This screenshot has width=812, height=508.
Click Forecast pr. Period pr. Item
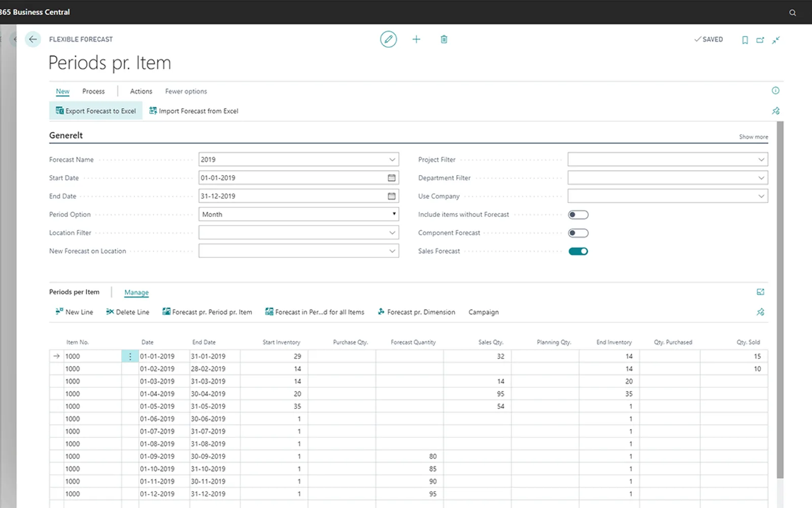207,312
